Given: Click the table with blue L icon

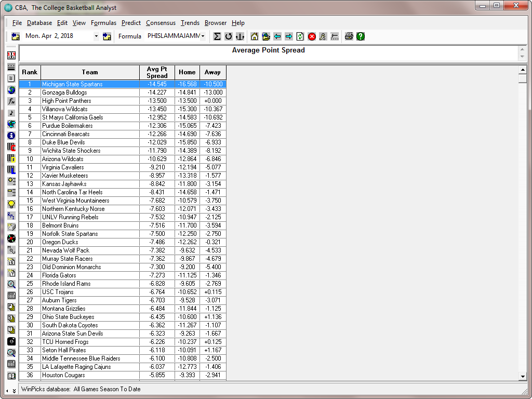Looking at the screenshot, I should pos(11,170).
